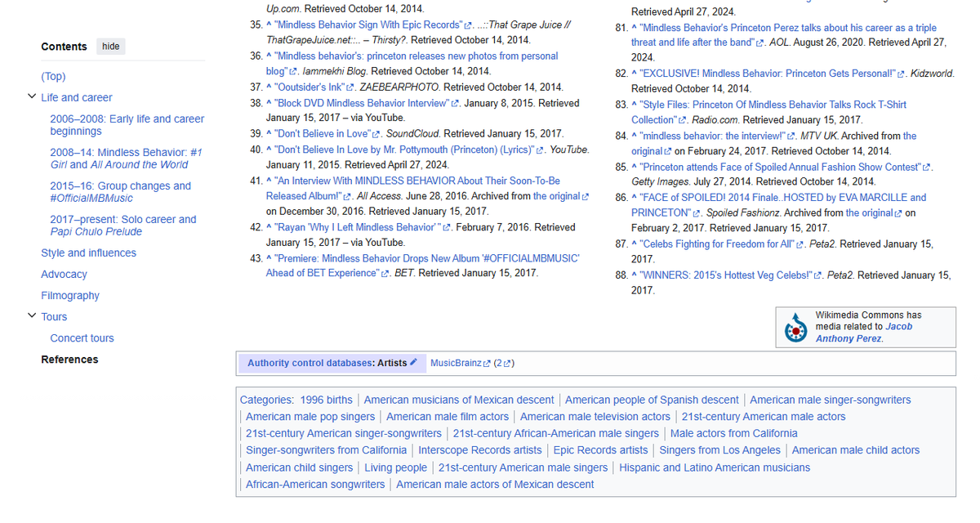The height and width of the screenshot is (523, 980).
Task: Open Hispanic and Latino American musicians category
Action: pos(715,467)
